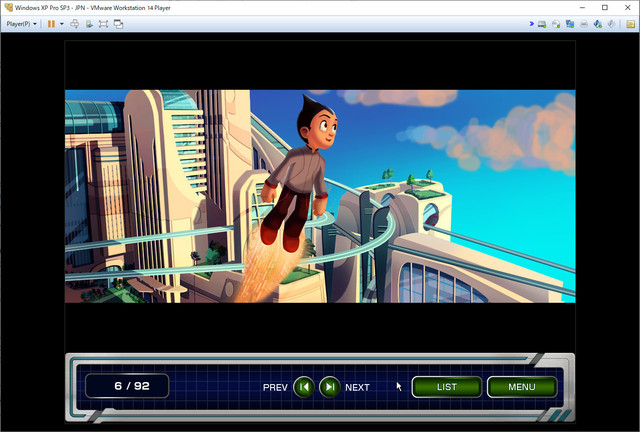
Task: Click the document with blue arrow toolbar icon
Action: click(89, 24)
